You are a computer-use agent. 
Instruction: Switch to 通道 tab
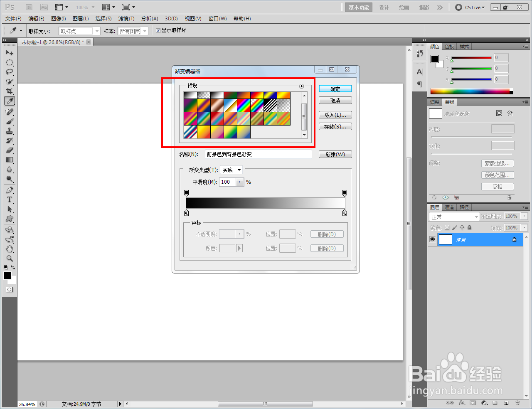449,207
